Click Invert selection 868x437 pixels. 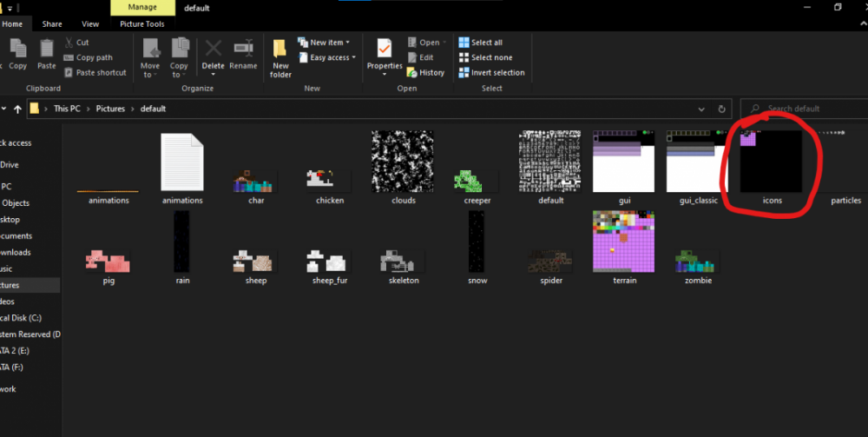(491, 73)
